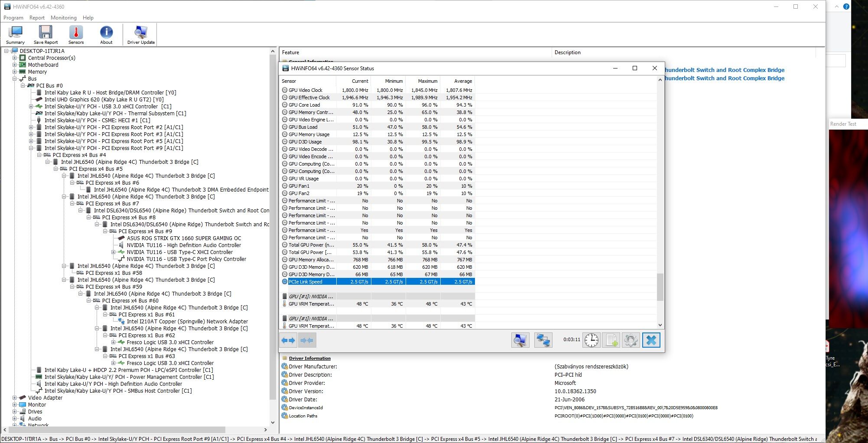
Task: Open the Report menu
Action: [37, 18]
